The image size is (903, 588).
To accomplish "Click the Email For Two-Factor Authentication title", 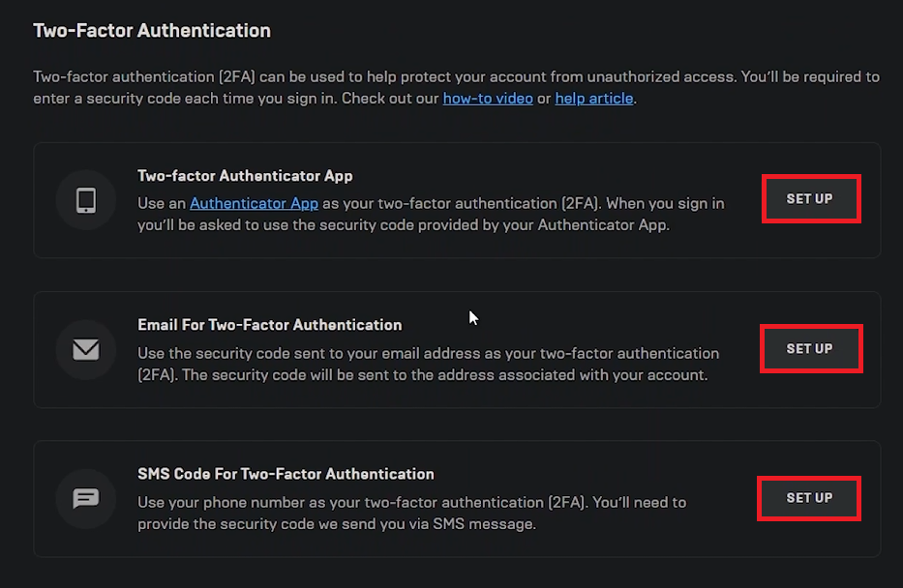I will click(269, 325).
